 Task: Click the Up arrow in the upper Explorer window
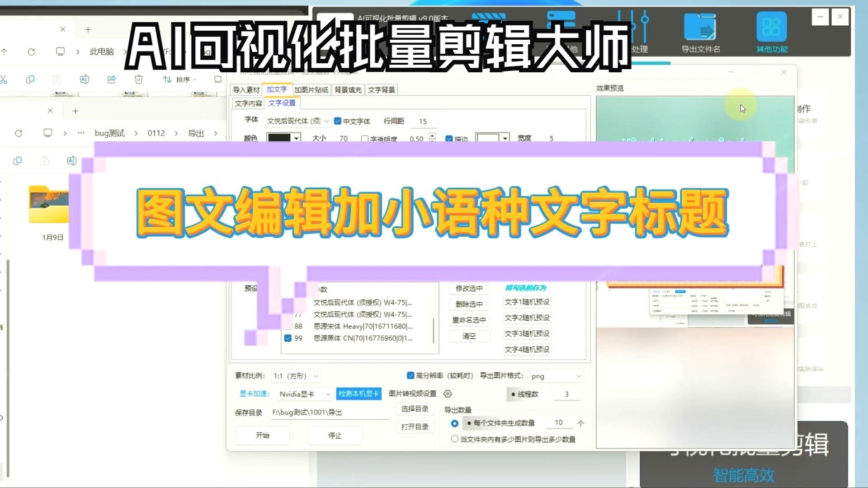(4, 52)
